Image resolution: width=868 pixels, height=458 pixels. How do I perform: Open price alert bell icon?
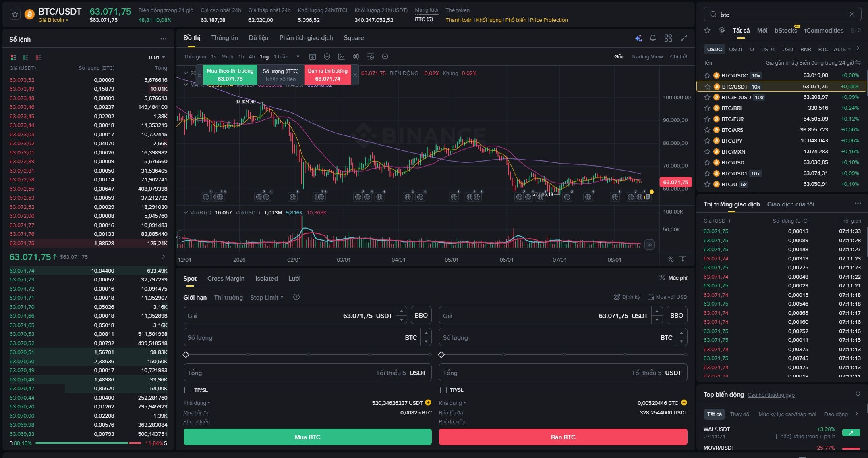653,38
